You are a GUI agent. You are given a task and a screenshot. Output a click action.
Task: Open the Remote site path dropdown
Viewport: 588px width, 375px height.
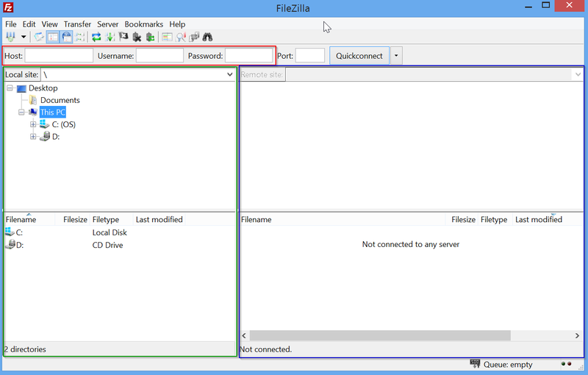click(x=578, y=74)
